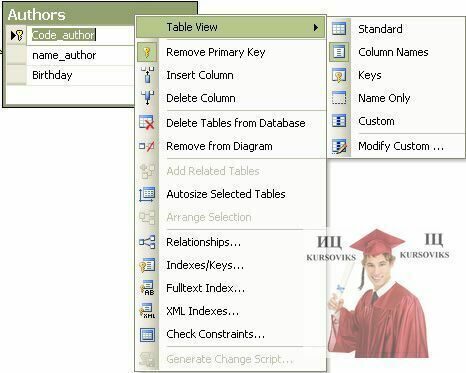Select Standard table view
The height and width of the screenshot is (373, 466).
pos(397,29)
